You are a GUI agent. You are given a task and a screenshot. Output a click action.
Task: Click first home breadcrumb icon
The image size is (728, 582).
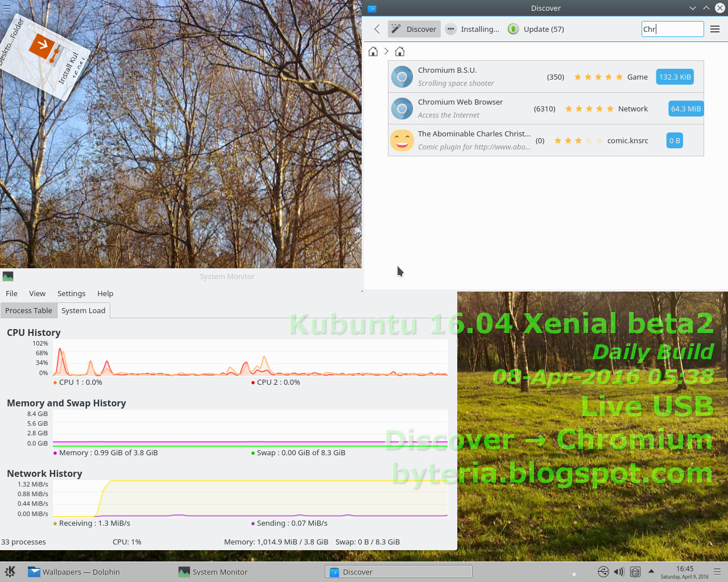point(373,51)
